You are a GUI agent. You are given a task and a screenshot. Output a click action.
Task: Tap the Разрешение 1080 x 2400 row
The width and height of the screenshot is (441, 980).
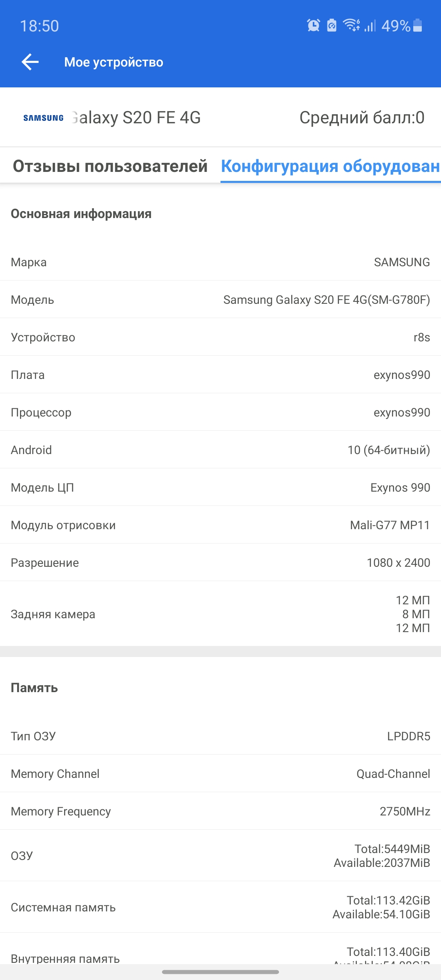(x=220, y=563)
